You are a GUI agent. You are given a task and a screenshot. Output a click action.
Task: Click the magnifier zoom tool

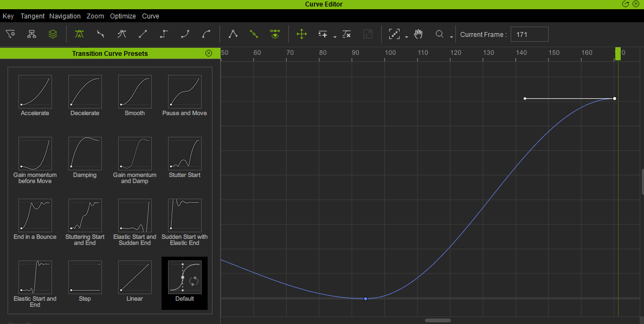440,34
